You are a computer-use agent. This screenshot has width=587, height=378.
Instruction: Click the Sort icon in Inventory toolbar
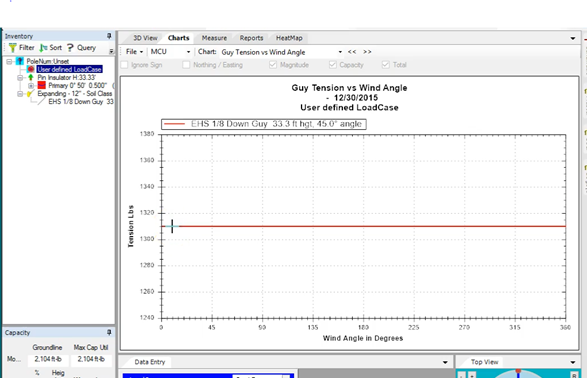click(43, 48)
